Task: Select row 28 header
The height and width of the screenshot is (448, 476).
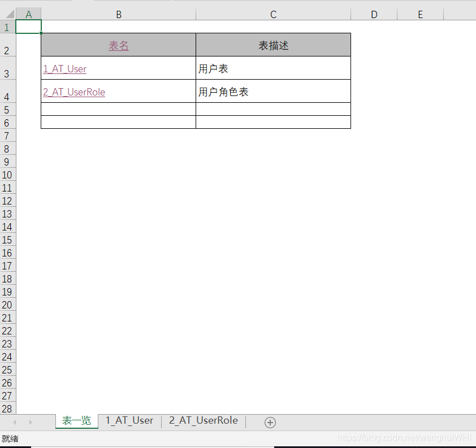Action: tap(7, 408)
